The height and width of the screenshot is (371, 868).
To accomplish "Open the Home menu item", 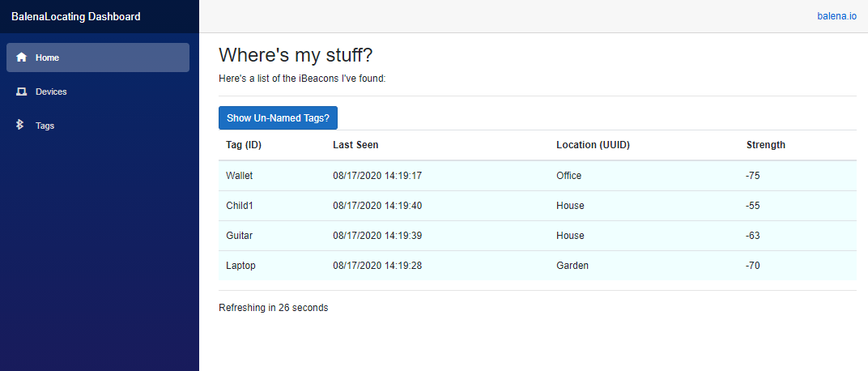I will (97, 58).
